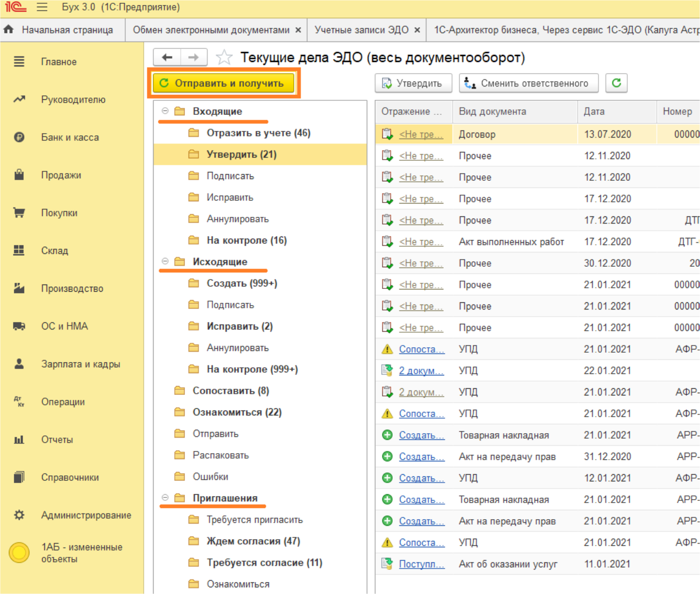Click the favorites star beside the page title

tap(224, 57)
